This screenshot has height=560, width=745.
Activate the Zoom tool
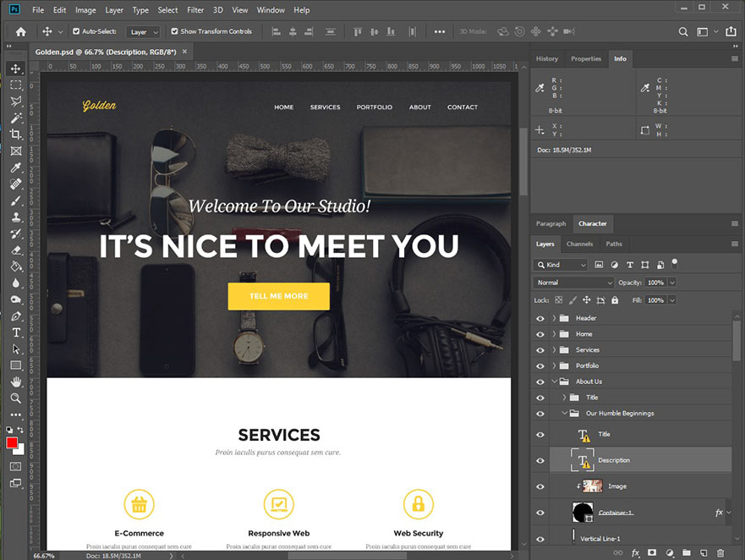point(15,398)
